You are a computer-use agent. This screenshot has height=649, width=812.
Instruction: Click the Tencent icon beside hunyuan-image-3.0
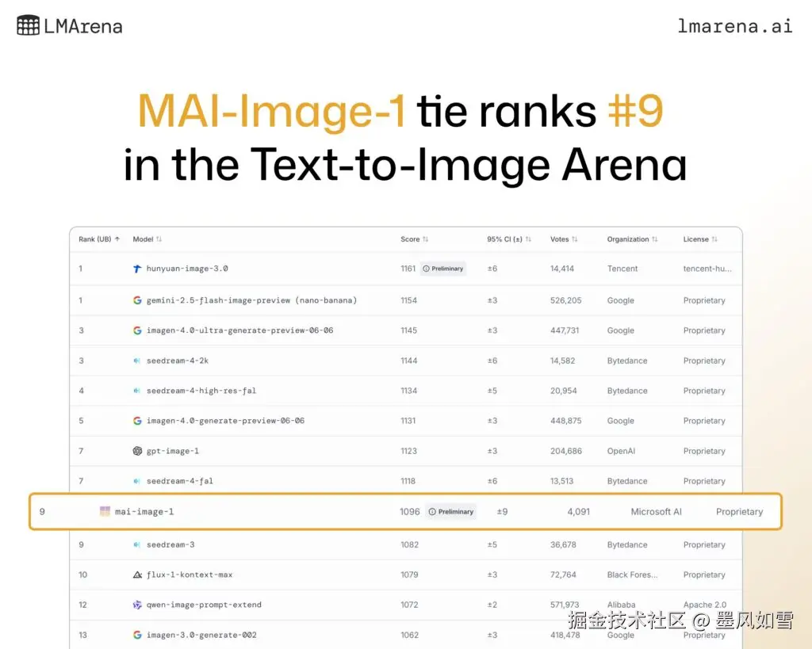point(137,269)
